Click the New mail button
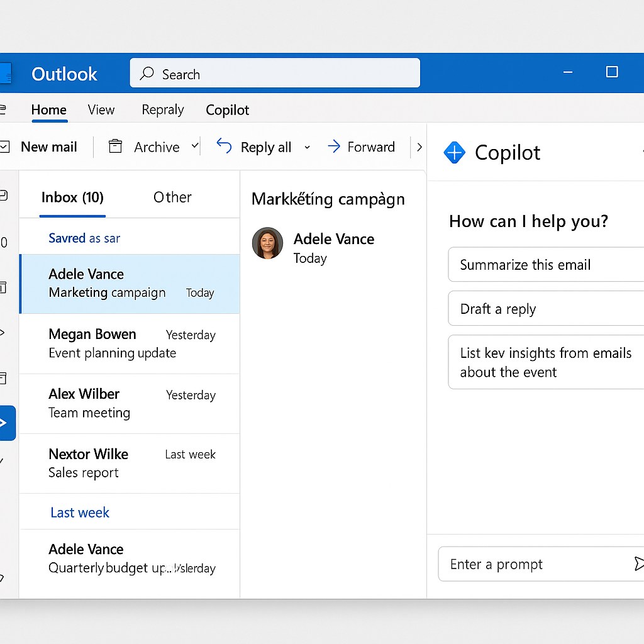 [49, 147]
